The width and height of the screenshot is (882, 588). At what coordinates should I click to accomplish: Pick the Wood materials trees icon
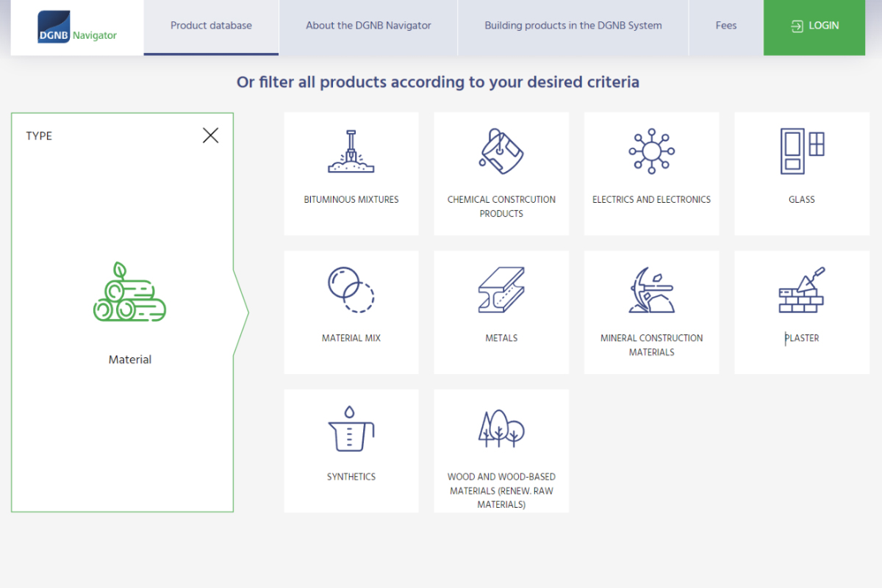pyautogui.click(x=501, y=429)
